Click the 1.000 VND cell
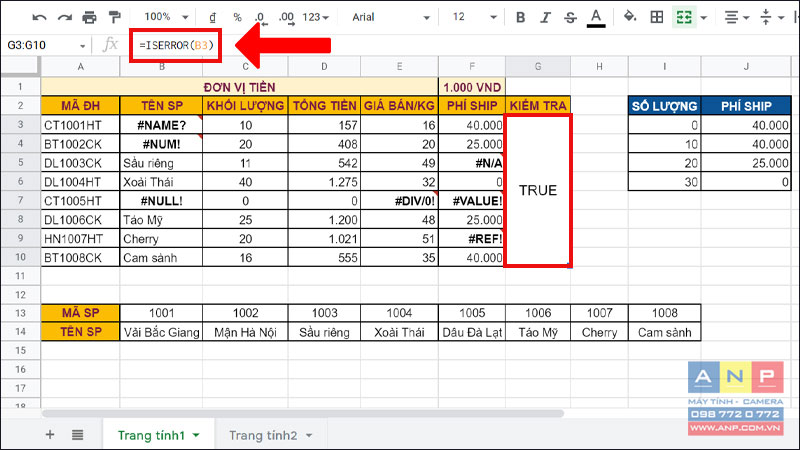Viewport: 800px width, 450px height. coord(472,87)
